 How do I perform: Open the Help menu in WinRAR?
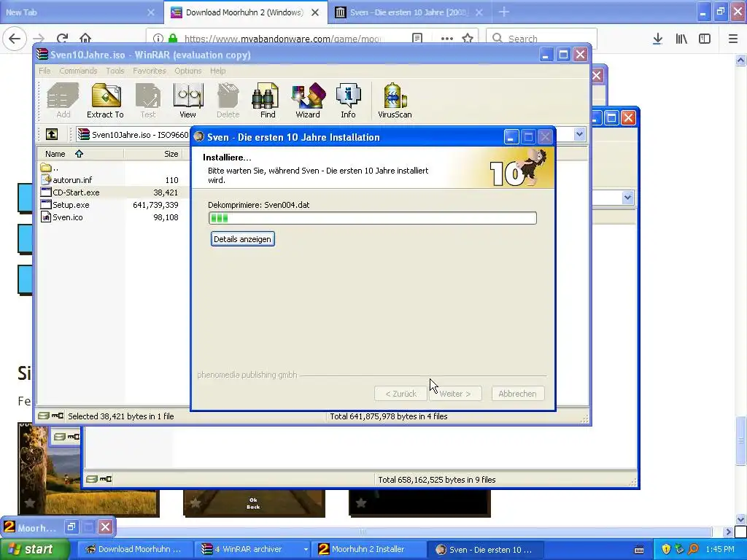click(217, 71)
